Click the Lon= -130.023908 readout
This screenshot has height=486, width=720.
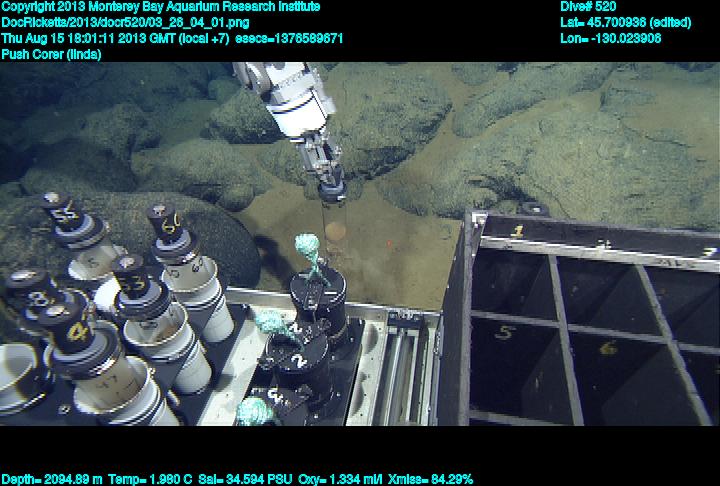point(611,38)
